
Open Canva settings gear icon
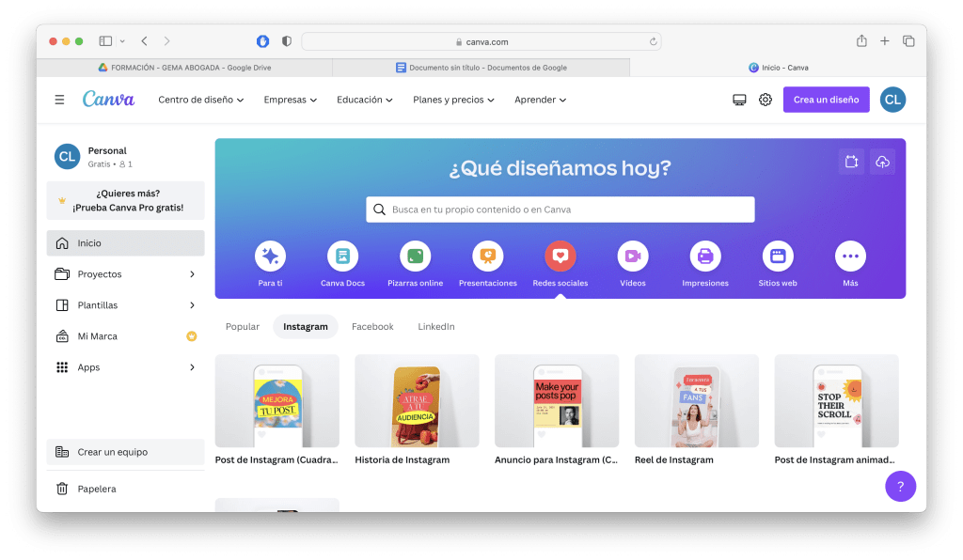[766, 100]
